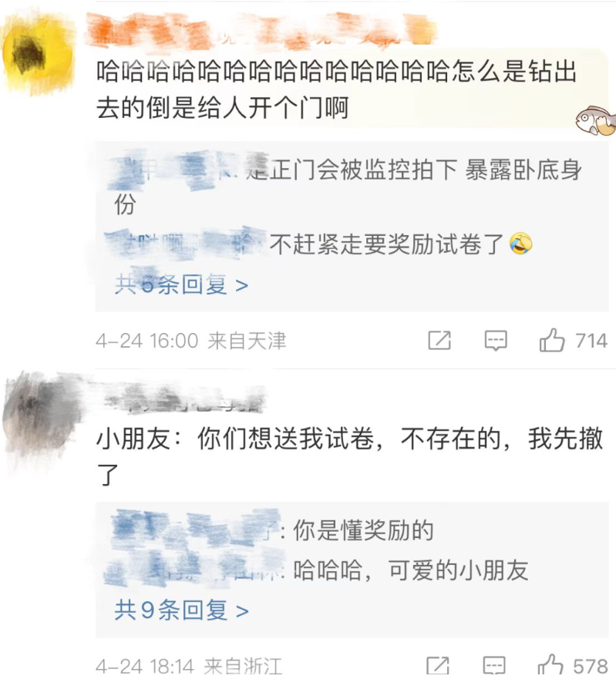Tap the 714 like count

point(591,341)
